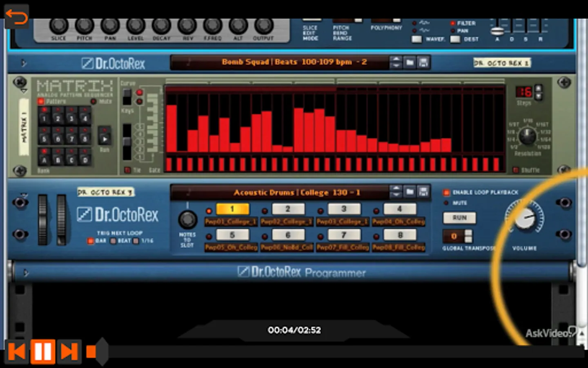
Task: Expand the upper Dr. Octo Rex device fold arrow
Action: 24,63
